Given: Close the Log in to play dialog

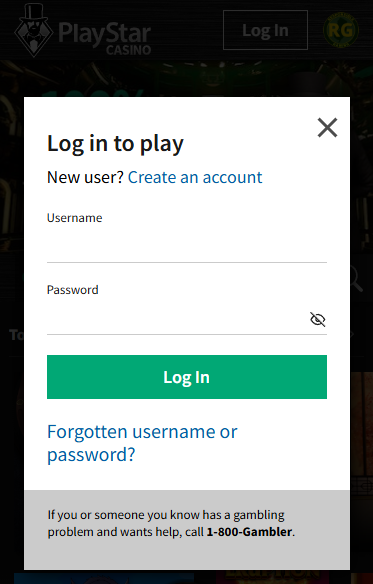Looking at the screenshot, I should 327,127.
